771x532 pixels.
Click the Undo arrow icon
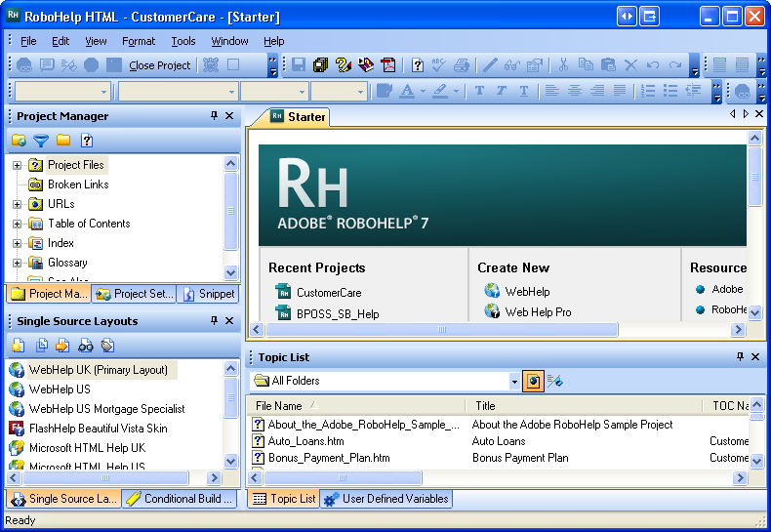(x=653, y=64)
